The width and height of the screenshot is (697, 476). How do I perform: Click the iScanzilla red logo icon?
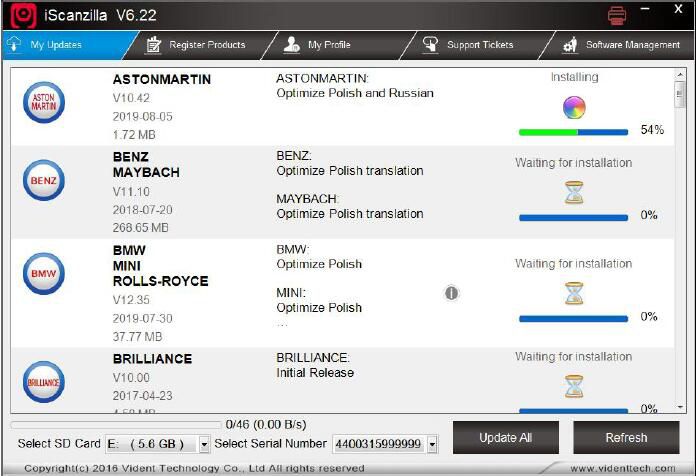pyautogui.click(x=23, y=15)
